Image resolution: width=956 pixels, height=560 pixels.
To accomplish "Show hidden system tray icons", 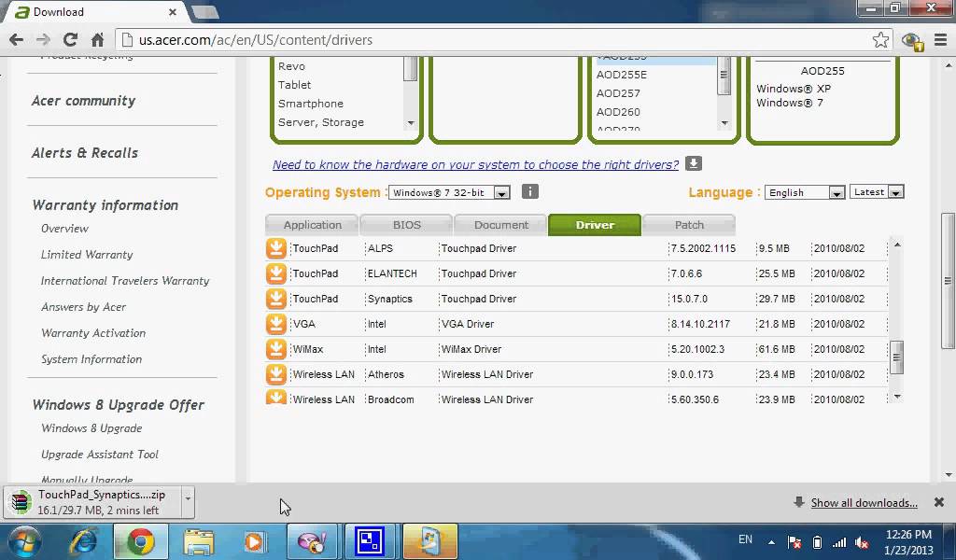I will click(771, 542).
